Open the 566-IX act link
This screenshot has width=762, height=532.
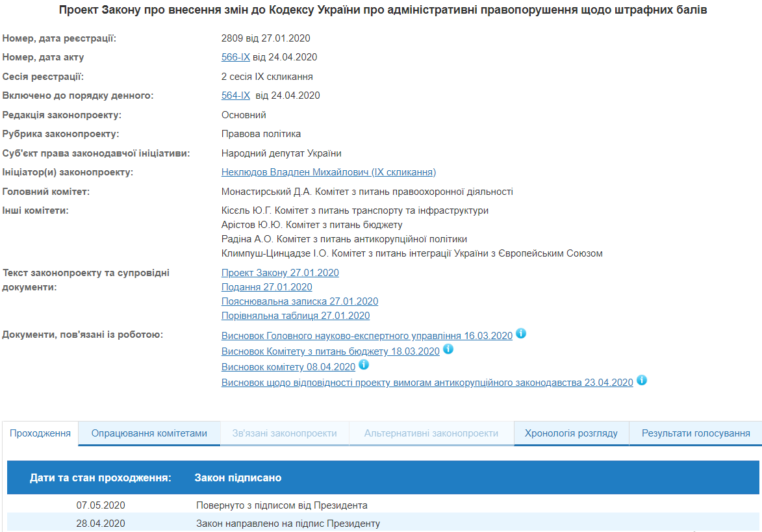click(x=235, y=57)
